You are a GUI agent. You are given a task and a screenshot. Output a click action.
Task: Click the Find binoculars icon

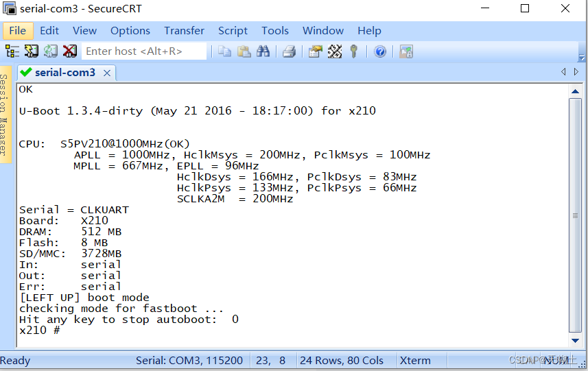263,51
